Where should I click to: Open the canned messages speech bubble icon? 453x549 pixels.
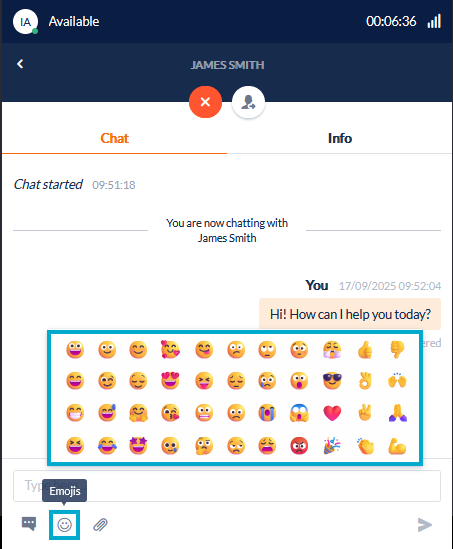(29, 524)
